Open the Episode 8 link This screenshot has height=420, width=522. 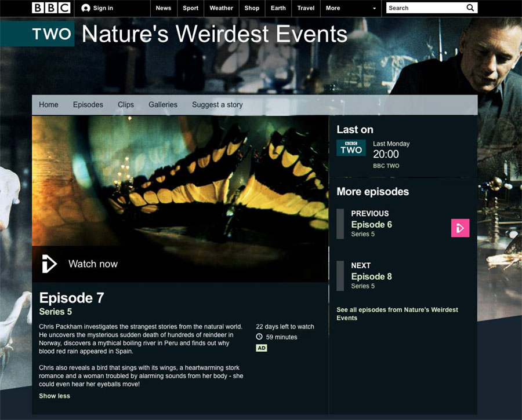pos(371,276)
